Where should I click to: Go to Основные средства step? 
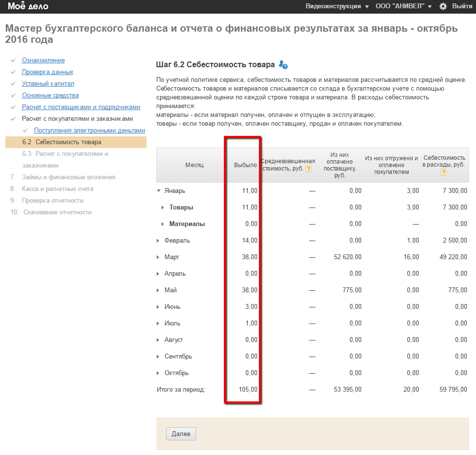pyautogui.click(x=50, y=95)
